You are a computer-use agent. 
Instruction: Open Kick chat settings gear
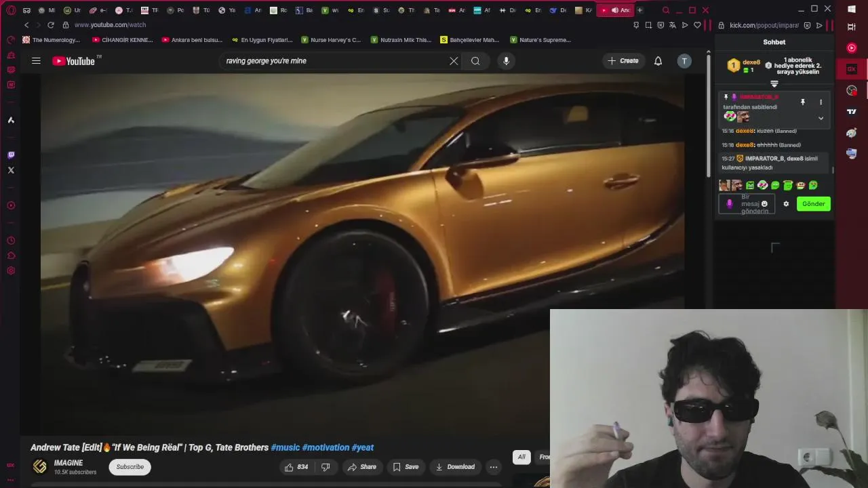tap(786, 204)
